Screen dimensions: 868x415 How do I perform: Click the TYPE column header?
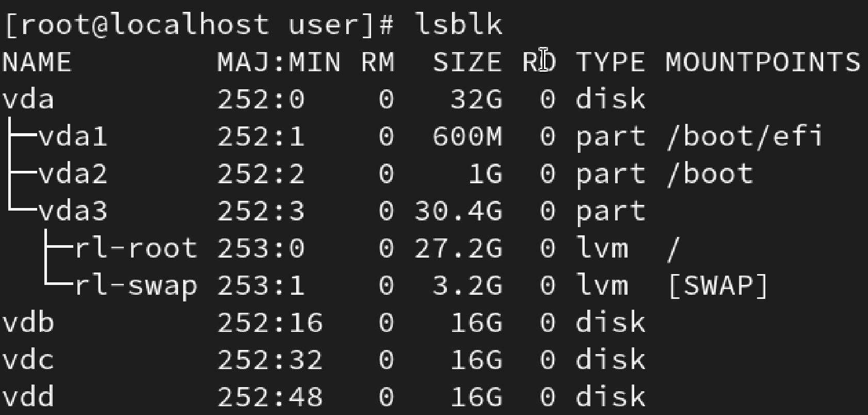tap(610, 62)
